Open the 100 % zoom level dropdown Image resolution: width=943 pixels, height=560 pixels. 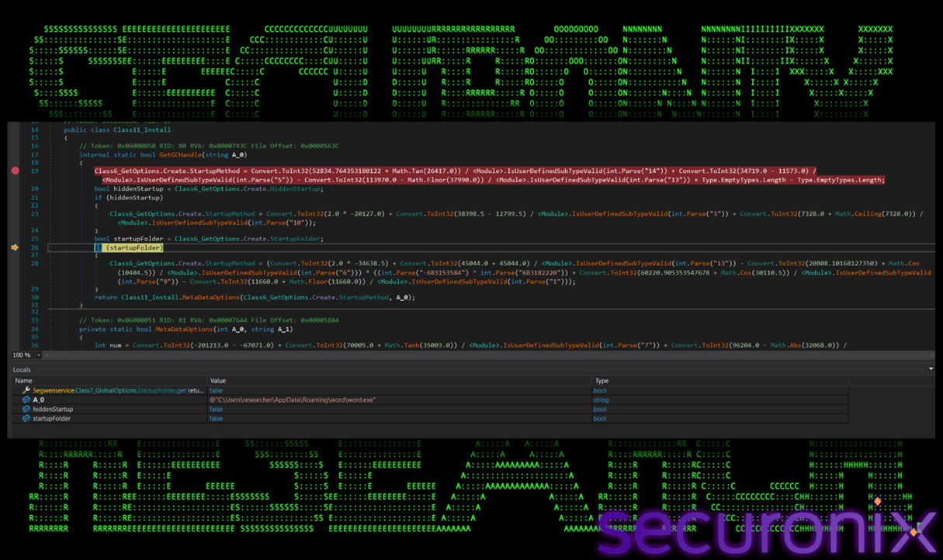pos(39,355)
